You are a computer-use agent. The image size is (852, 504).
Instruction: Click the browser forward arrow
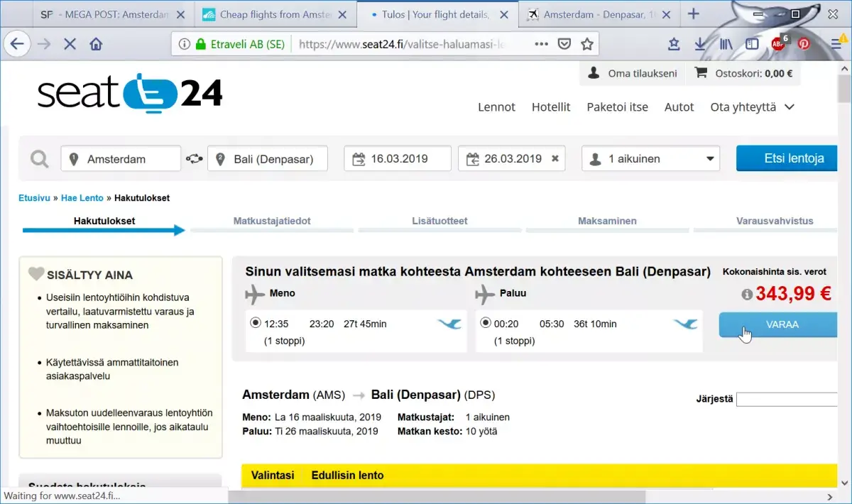44,44
